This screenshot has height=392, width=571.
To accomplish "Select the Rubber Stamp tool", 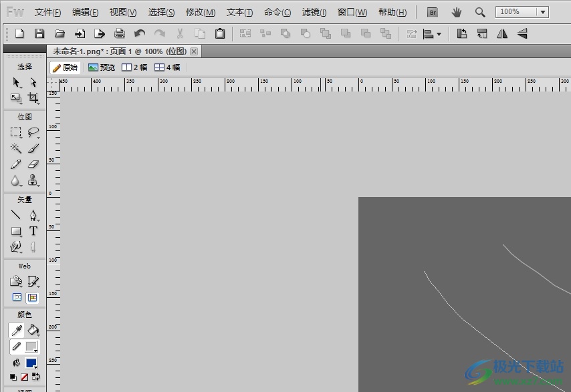I will pyautogui.click(x=33, y=180).
